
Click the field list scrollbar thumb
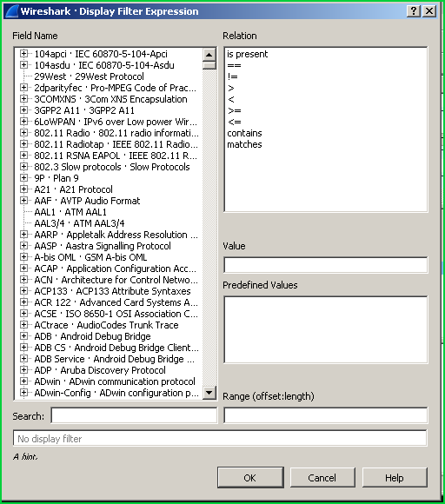coord(209,65)
